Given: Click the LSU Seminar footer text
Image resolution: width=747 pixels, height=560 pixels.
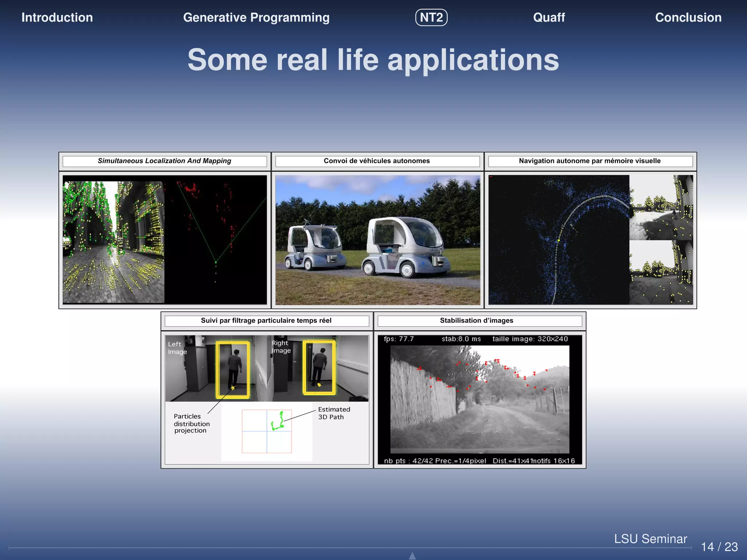Looking at the screenshot, I should pyautogui.click(x=650, y=539).
